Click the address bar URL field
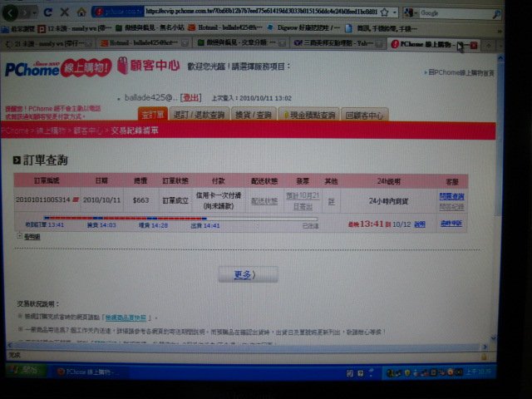Viewport: 532px width, 399px height. point(261,12)
